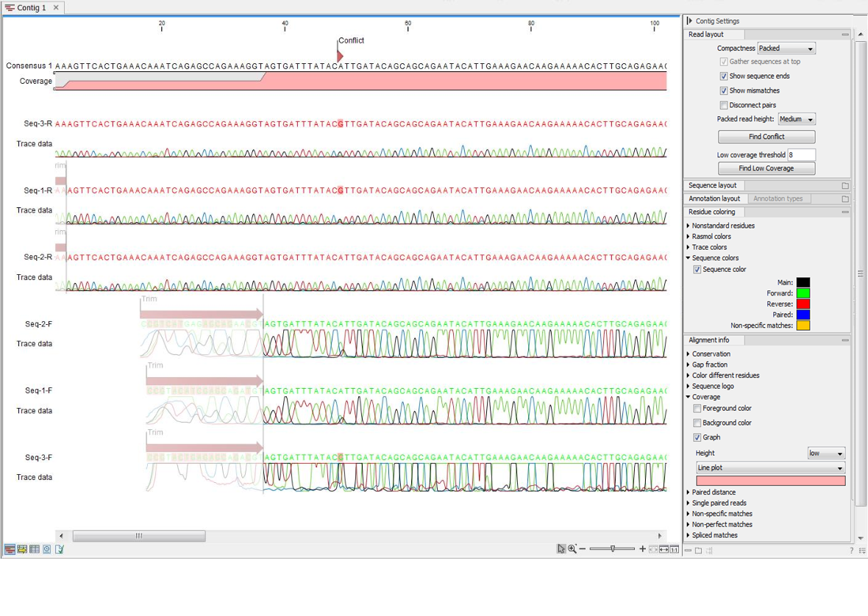Enable the Disconnect pairs checkbox
This screenshot has width=868, height=616.
tap(725, 105)
